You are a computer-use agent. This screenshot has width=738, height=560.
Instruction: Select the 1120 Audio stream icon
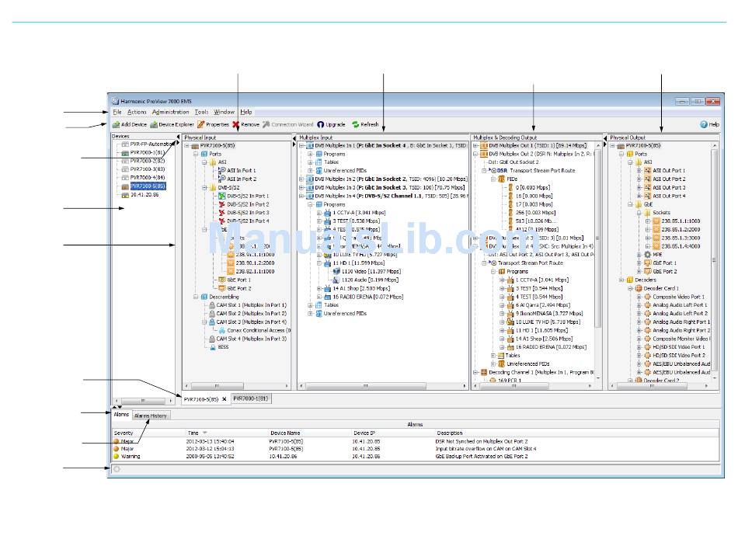[x=336, y=280]
